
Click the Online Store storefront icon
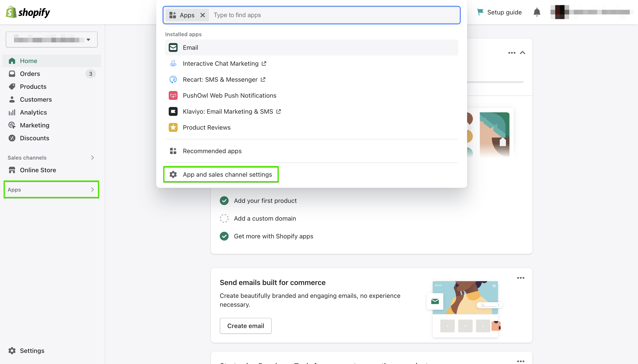(12, 170)
